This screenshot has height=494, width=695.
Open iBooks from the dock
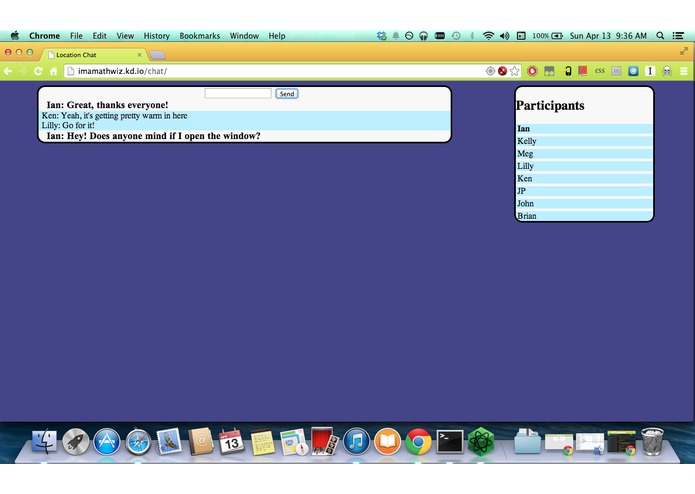387,442
